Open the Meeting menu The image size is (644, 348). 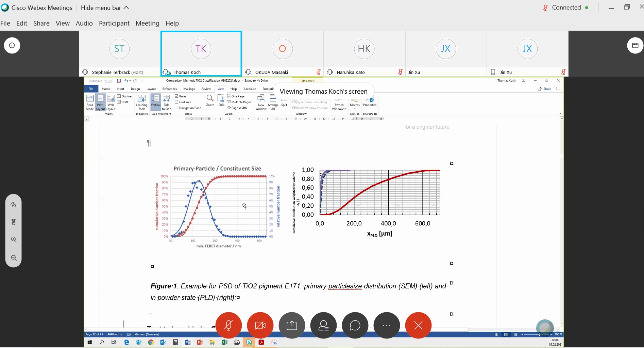coord(147,23)
